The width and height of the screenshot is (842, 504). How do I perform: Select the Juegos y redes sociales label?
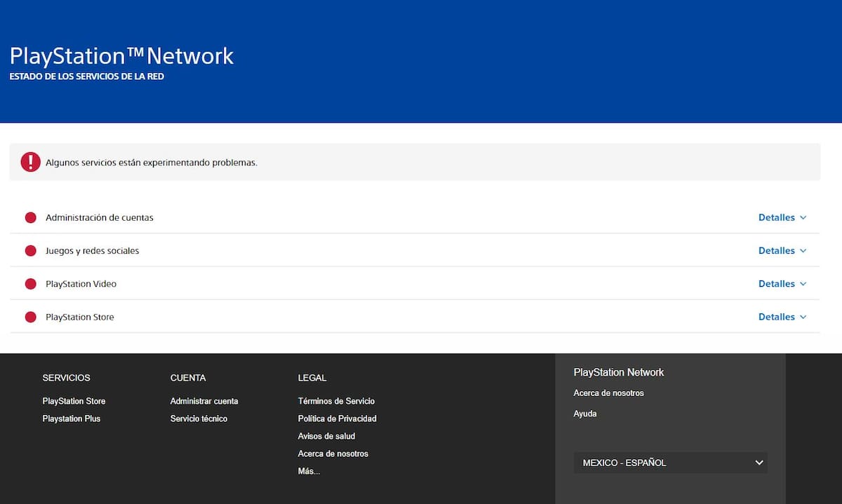(x=93, y=251)
